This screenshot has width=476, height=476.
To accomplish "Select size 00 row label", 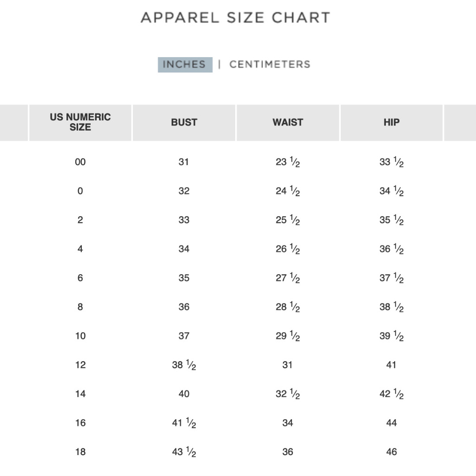I will click(x=80, y=162).
